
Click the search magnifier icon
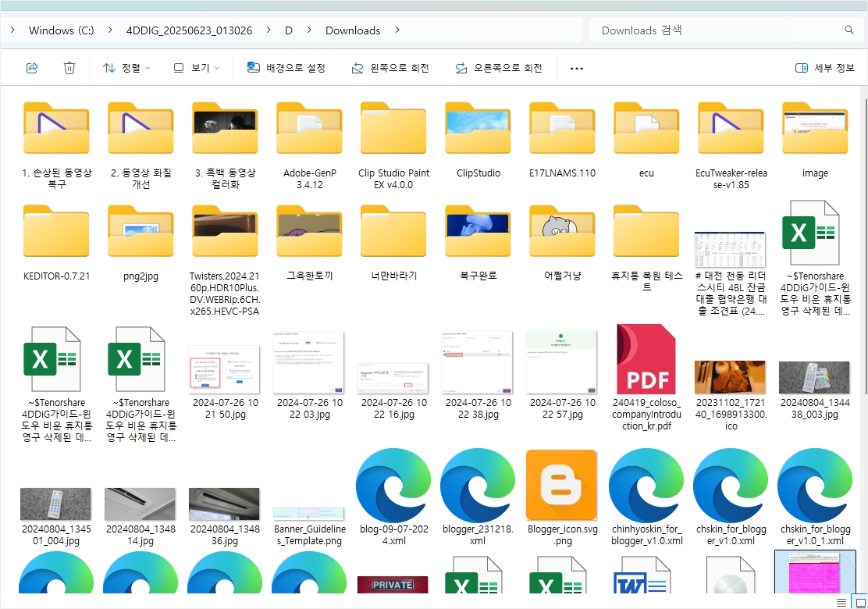pos(849,30)
